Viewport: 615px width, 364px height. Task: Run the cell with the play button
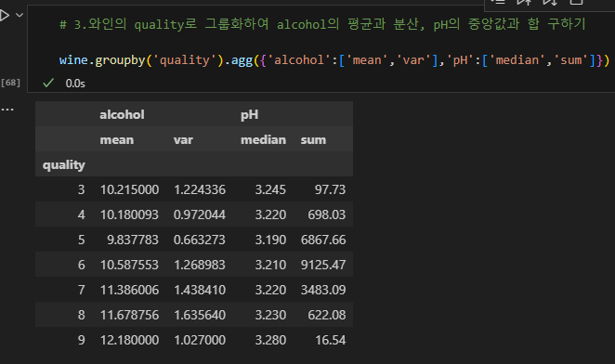pyautogui.click(x=4, y=15)
